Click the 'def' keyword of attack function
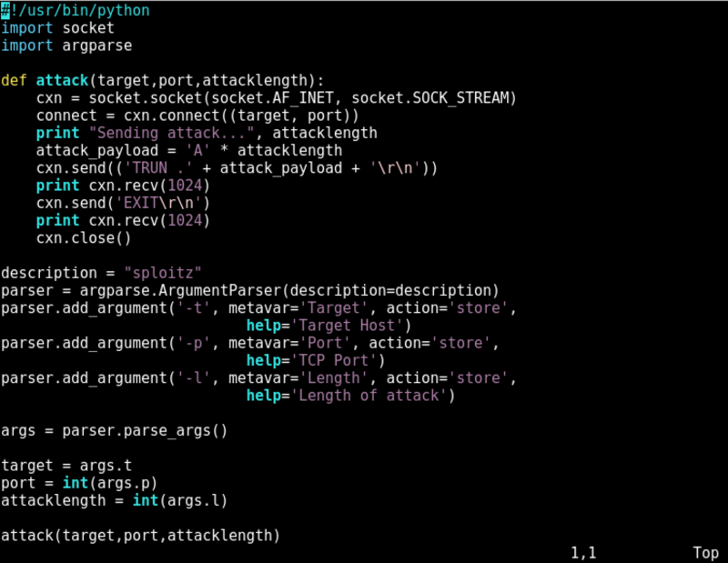Viewport: 728px width, 563px height. click(14, 80)
